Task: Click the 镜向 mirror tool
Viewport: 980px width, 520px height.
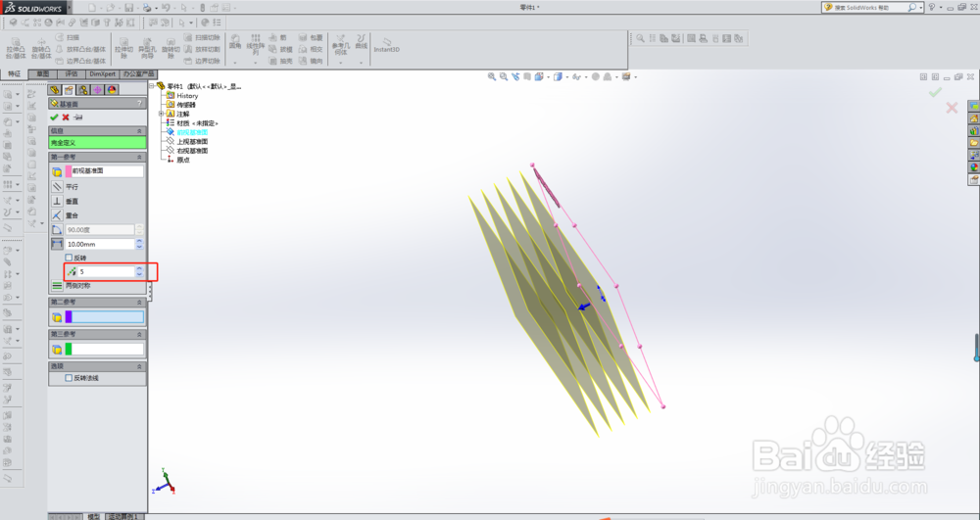Action: pyautogui.click(x=311, y=61)
